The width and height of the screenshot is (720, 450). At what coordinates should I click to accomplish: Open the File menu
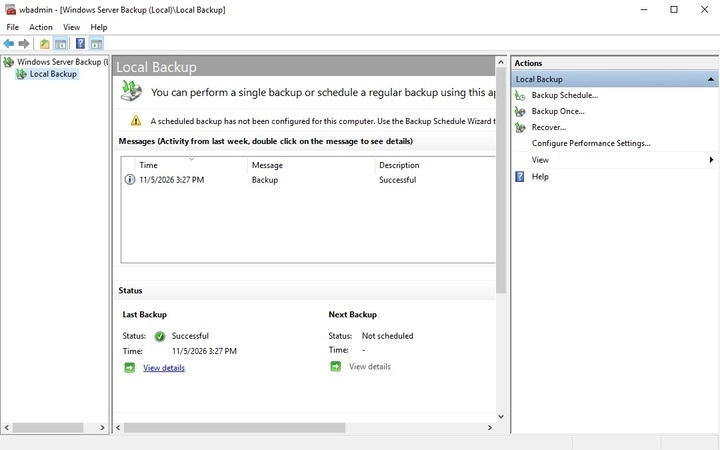click(x=12, y=27)
